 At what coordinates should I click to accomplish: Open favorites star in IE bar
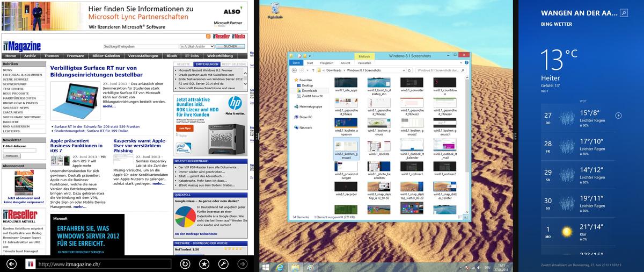204,264
